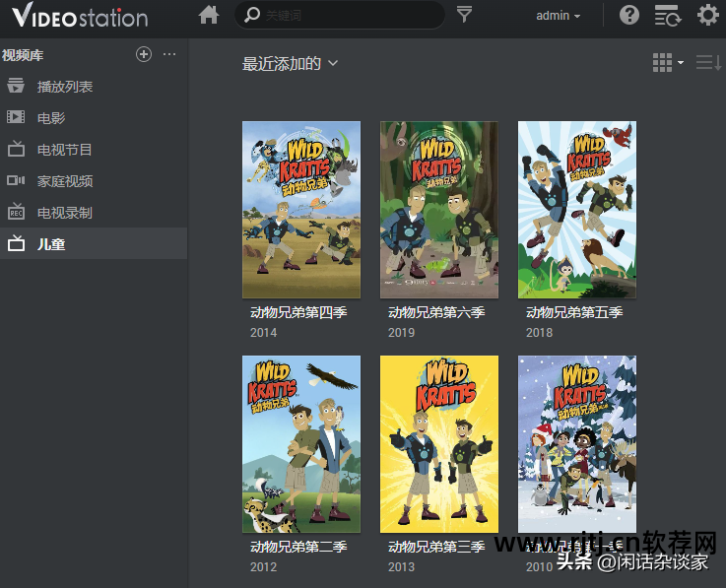Expand the 最近添加的 sorting dropdown
Image resolution: width=726 pixels, height=588 pixels.
point(290,63)
